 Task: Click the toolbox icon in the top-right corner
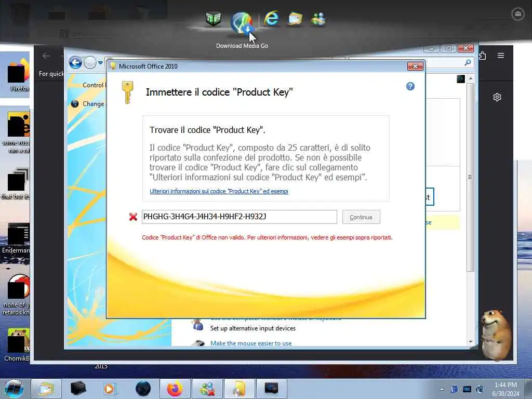pos(518,14)
